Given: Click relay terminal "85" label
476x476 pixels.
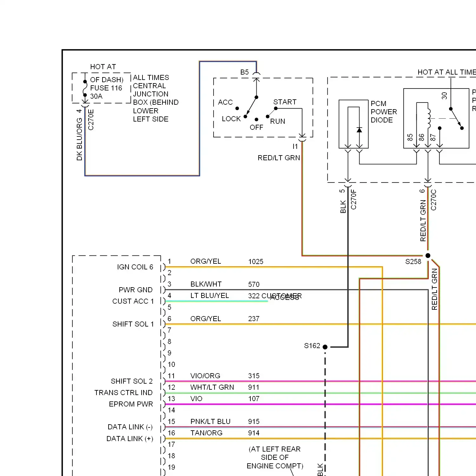Looking at the screenshot, I should (x=410, y=137).
